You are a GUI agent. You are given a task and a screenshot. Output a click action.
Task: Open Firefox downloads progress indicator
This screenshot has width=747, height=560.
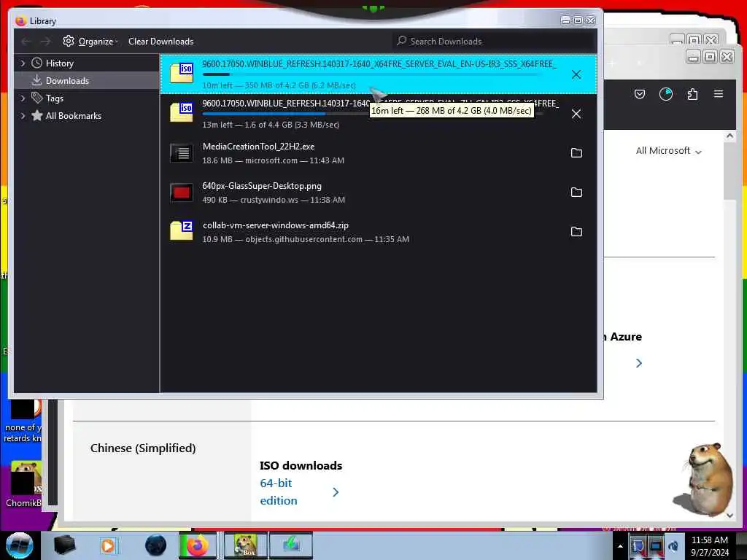pos(665,94)
